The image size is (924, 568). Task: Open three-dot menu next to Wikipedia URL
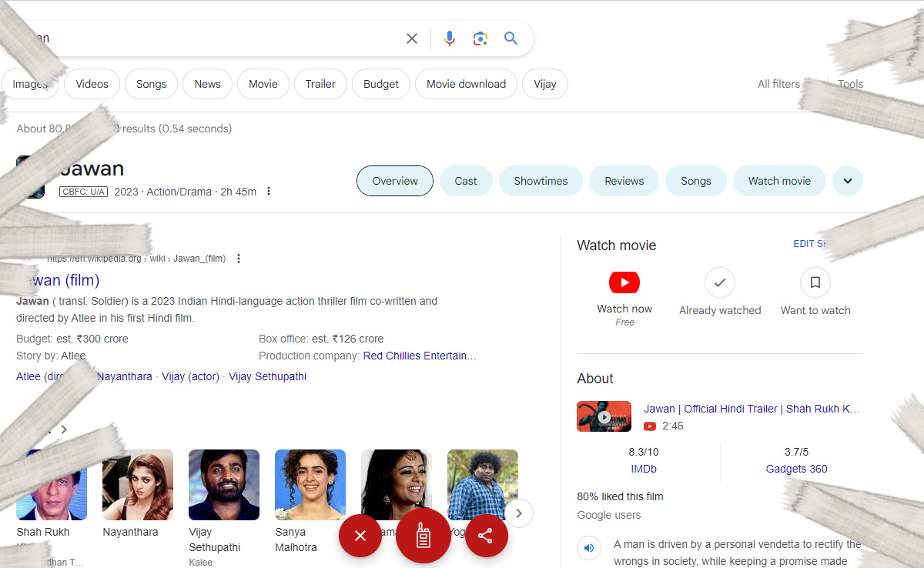(239, 259)
